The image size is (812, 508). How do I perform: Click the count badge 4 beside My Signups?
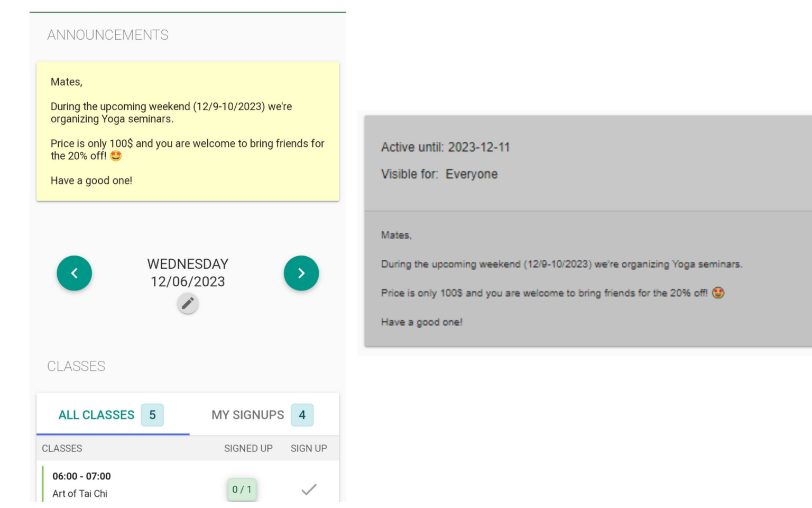302,415
